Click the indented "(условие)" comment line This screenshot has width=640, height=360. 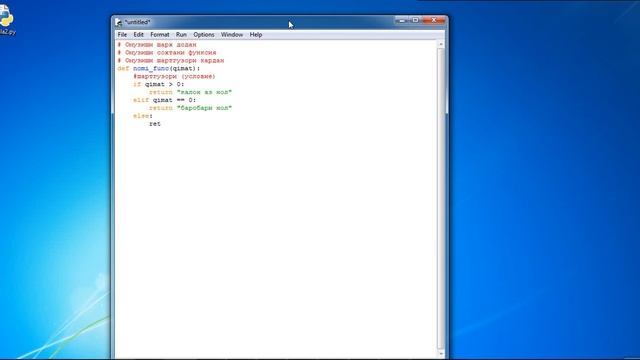174,76
